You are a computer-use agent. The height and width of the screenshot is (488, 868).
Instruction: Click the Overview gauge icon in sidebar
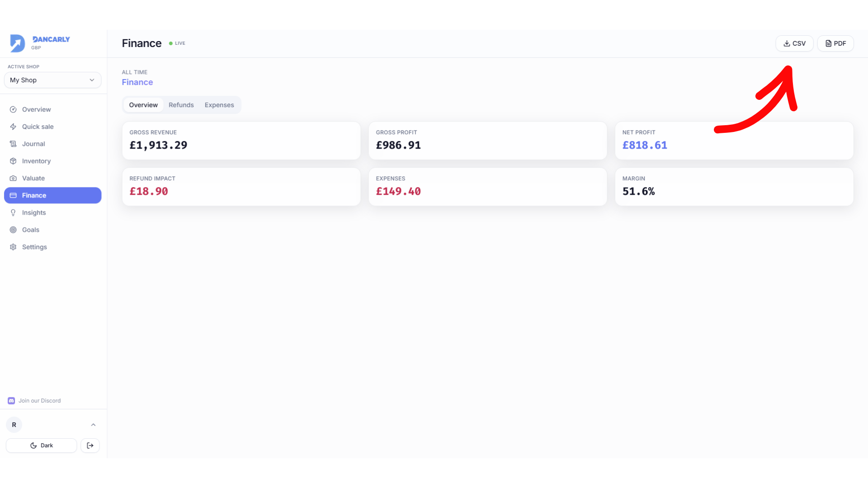click(13, 109)
